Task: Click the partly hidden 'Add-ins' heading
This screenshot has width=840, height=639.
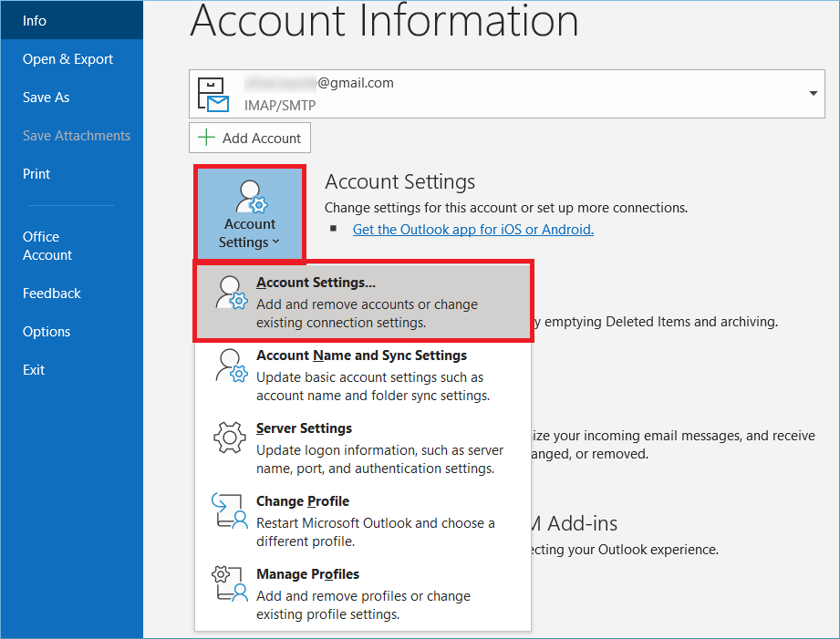Action: coord(582,523)
